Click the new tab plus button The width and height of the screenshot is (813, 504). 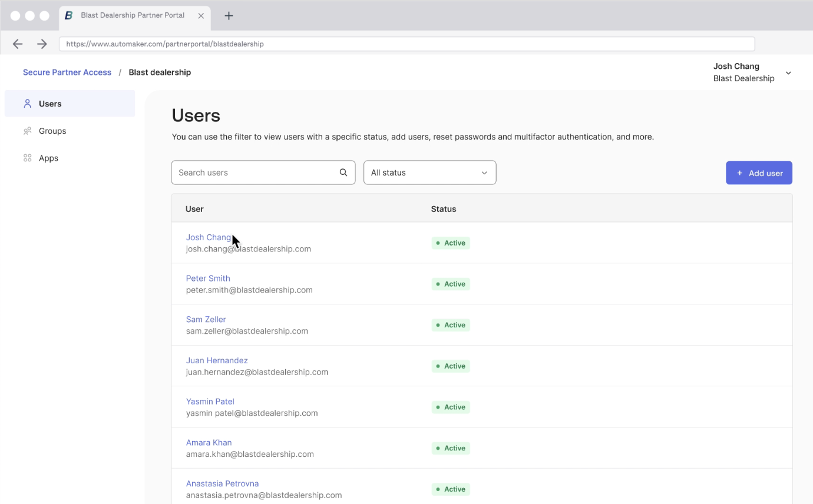point(229,15)
